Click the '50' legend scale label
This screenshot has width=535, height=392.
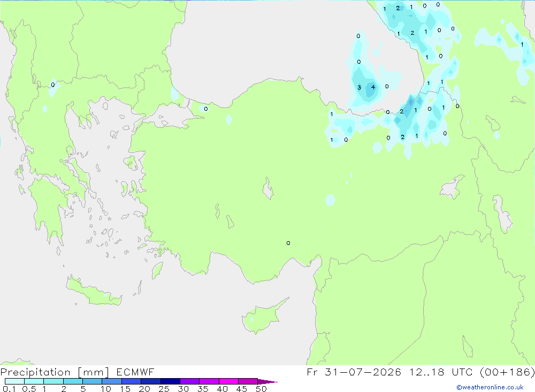(261, 389)
